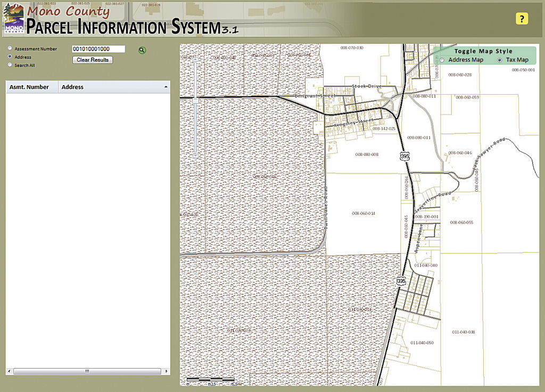Click Travertine Road label on map
The image size is (545, 392).
433,202
